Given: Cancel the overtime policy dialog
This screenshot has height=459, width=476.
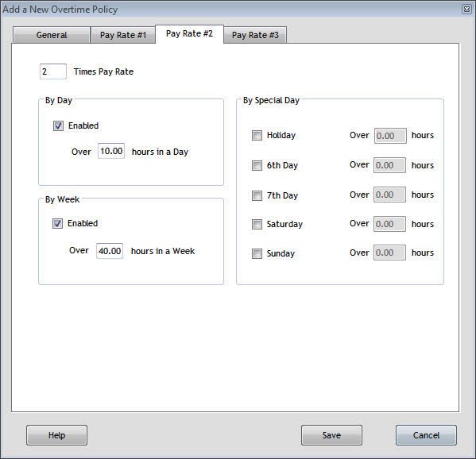Looking at the screenshot, I should pyautogui.click(x=426, y=435).
